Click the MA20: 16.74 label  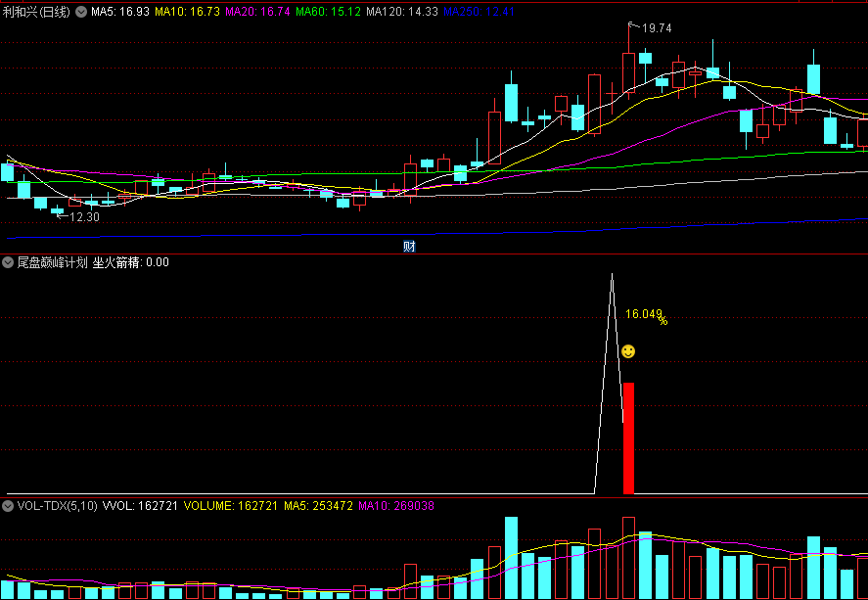coord(257,12)
